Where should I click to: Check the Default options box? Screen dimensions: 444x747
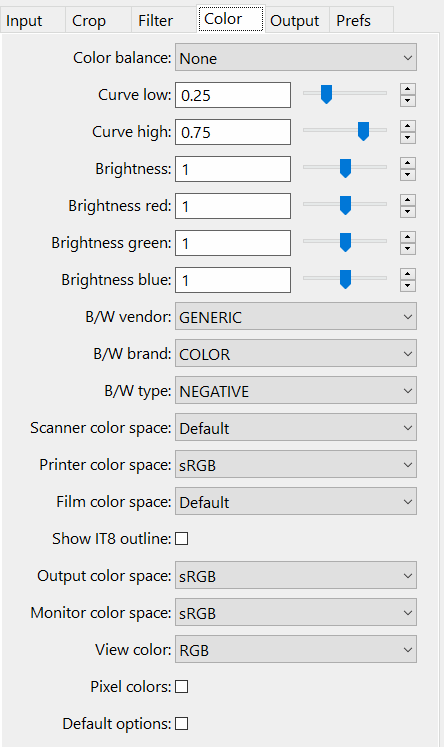pos(182,724)
